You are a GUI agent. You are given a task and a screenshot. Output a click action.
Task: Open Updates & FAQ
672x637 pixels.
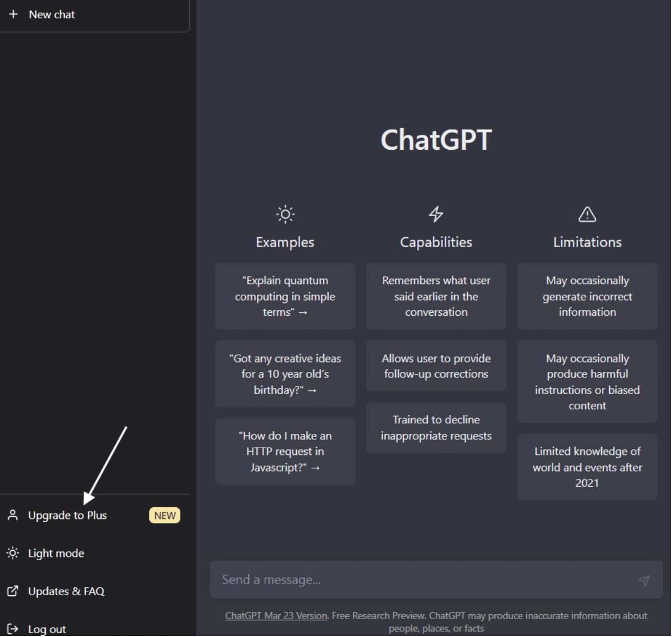(95, 591)
